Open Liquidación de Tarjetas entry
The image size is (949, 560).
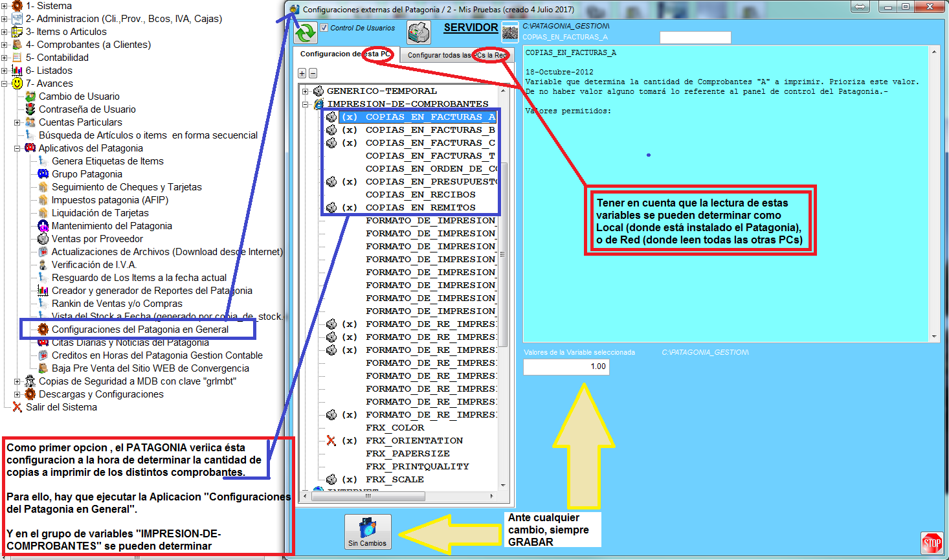(x=100, y=213)
